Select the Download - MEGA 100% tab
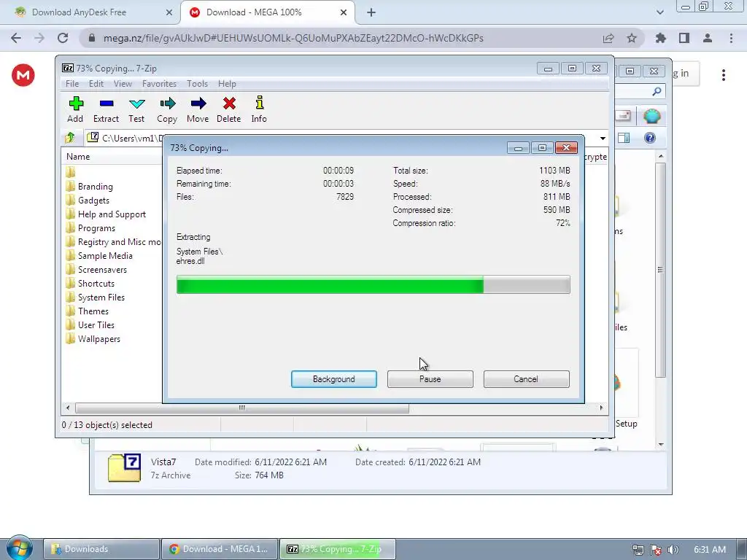Screen dimensions: 747x560 click(x=267, y=12)
